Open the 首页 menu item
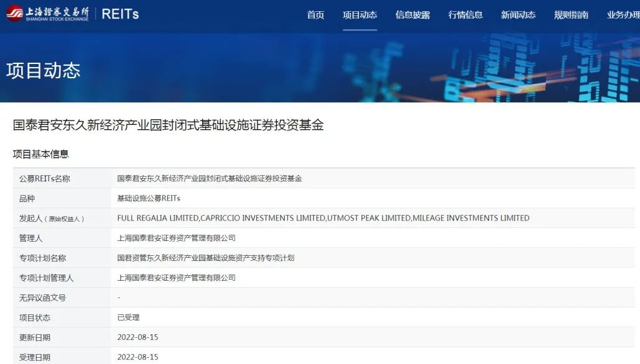640x364 pixels. pyautogui.click(x=315, y=15)
